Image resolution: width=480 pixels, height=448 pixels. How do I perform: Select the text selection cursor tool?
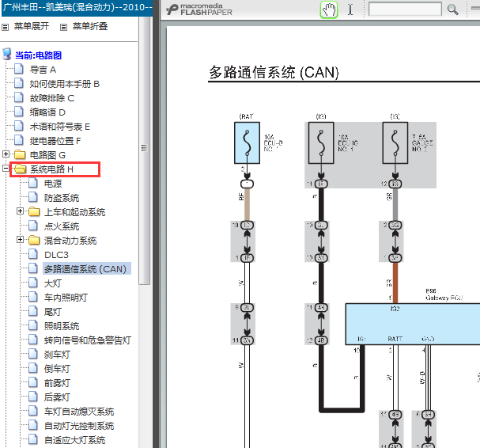point(350,9)
